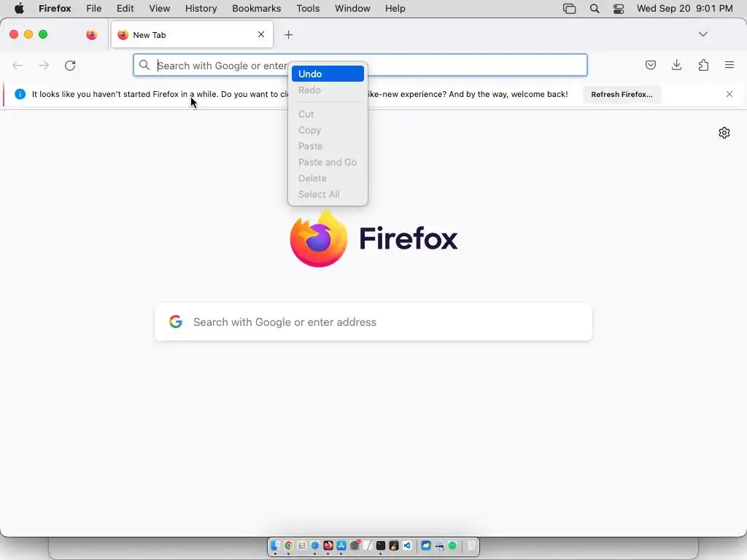Viewport: 747px width, 560px height.
Task: Click the Refresh Firefox… button
Action: (622, 94)
